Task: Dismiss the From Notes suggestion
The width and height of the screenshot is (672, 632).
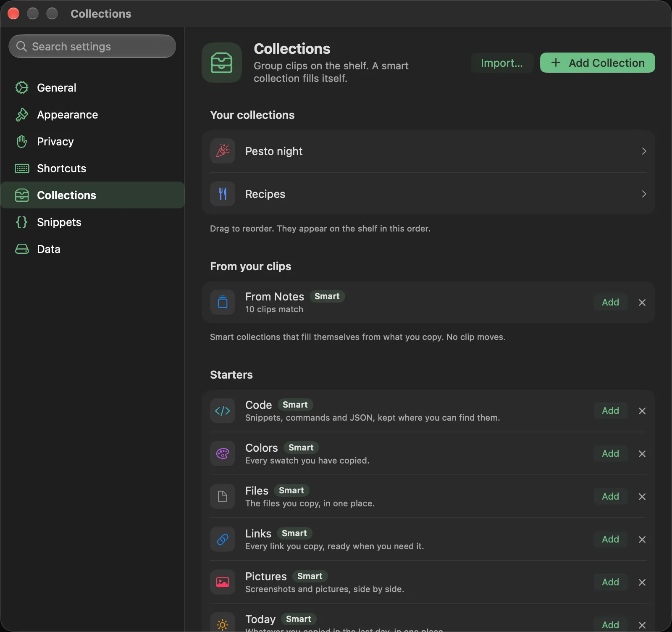Action: click(642, 302)
